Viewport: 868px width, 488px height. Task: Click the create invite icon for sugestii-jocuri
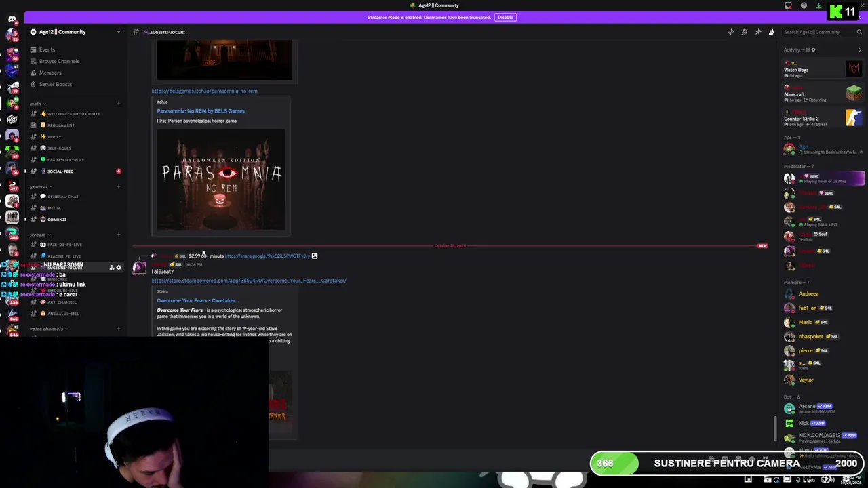click(x=111, y=268)
